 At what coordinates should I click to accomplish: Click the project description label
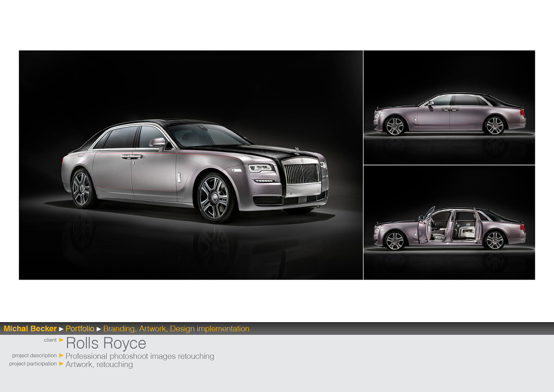[x=34, y=356]
